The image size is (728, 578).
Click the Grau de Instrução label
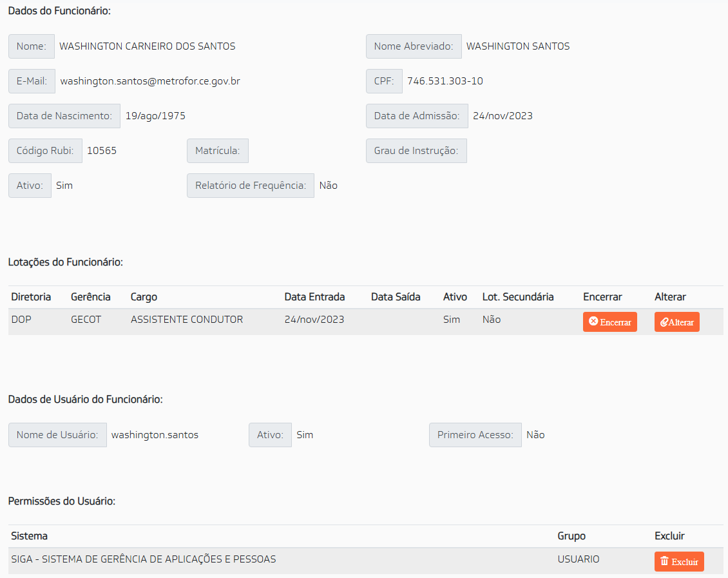[416, 151]
